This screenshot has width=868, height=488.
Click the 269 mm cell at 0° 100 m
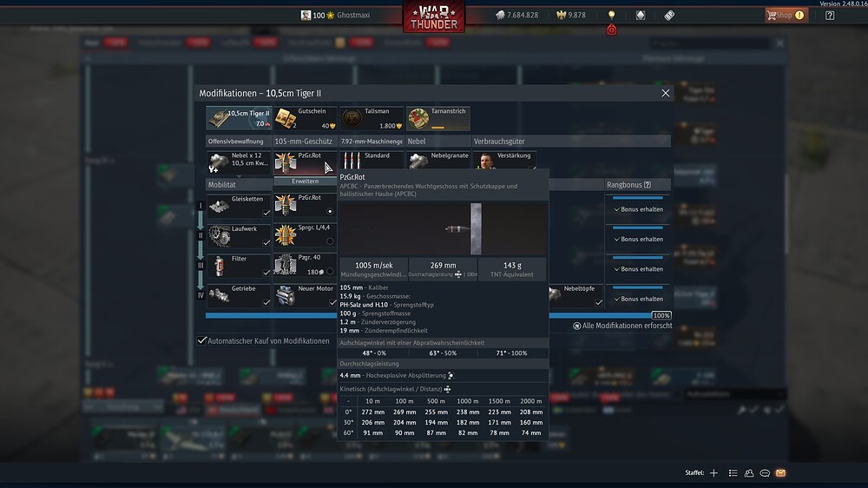(x=404, y=412)
